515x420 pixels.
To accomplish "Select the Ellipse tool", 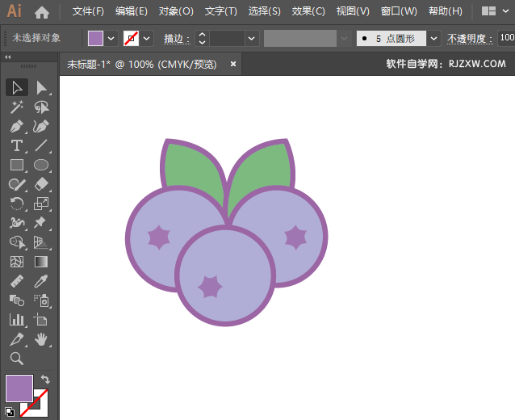I will (41, 166).
